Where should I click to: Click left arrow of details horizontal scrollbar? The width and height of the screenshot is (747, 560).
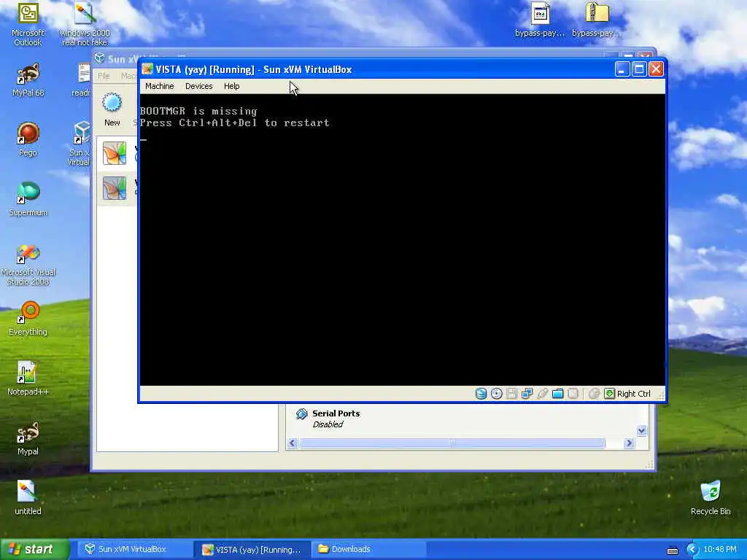tap(293, 443)
